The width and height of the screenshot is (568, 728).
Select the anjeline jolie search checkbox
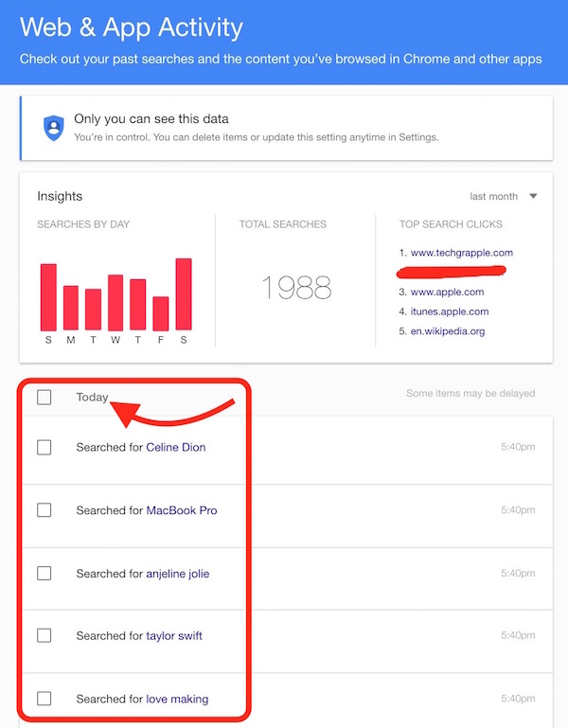[44, 573]
